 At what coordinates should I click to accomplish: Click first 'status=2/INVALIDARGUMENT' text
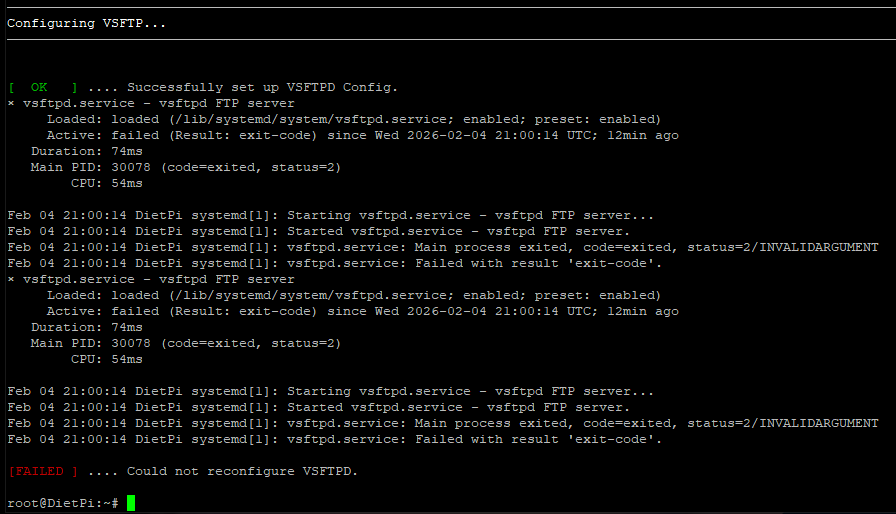[782, 247]
